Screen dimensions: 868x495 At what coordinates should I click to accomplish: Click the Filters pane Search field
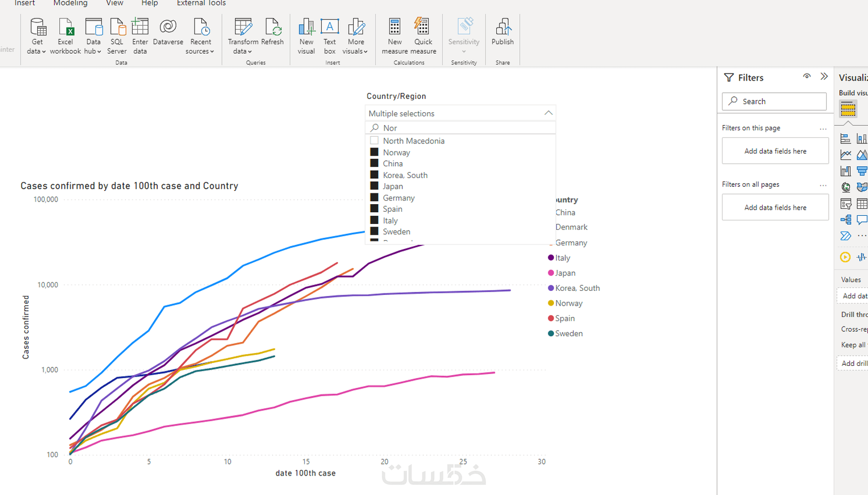tap(774, 101)
